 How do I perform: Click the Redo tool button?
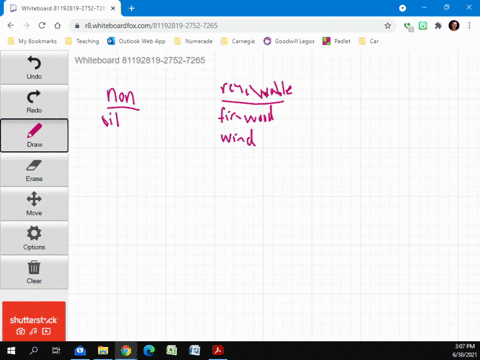34,102
